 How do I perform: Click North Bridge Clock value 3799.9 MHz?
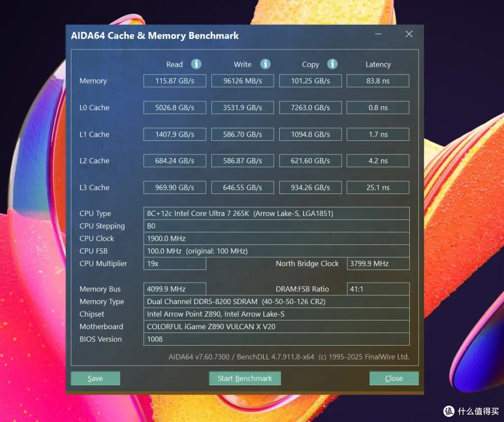click(378, 263)
